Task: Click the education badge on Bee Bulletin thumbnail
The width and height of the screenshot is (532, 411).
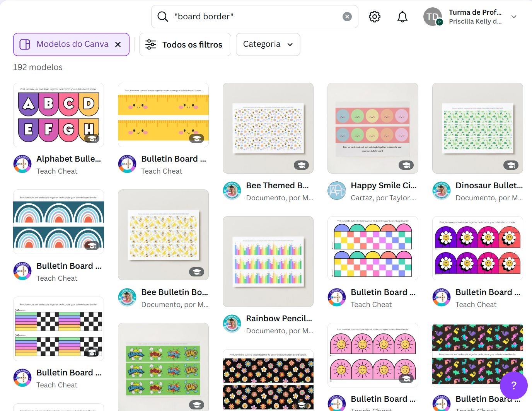Action: 197,272
